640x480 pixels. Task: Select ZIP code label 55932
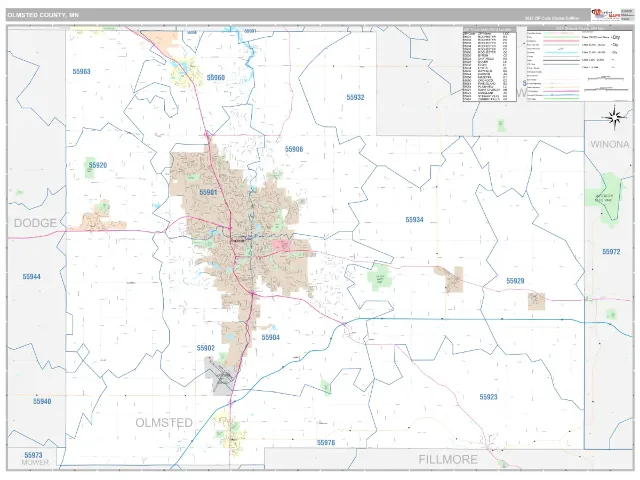coord(355,97)
